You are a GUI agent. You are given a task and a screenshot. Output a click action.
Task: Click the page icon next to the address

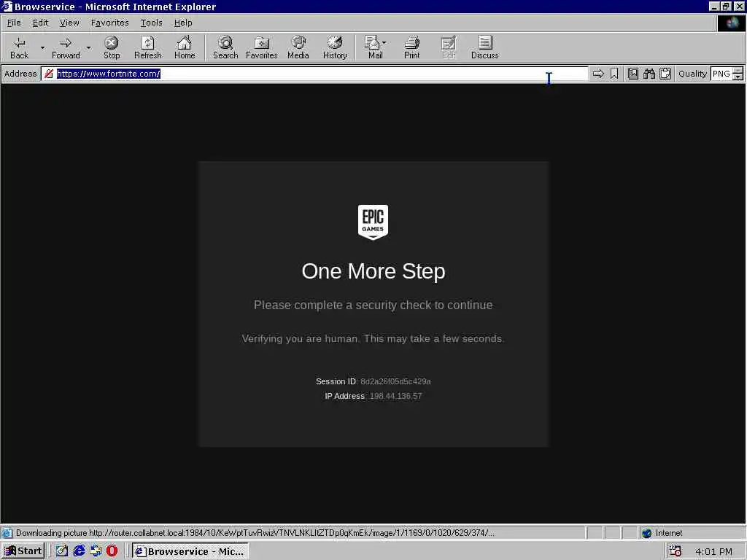point(49,74)
